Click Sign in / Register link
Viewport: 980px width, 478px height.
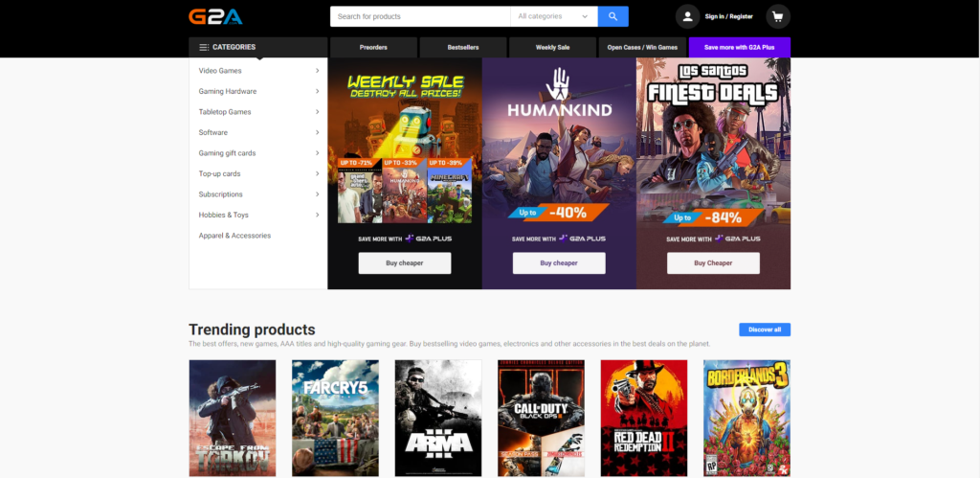(728, 16)
